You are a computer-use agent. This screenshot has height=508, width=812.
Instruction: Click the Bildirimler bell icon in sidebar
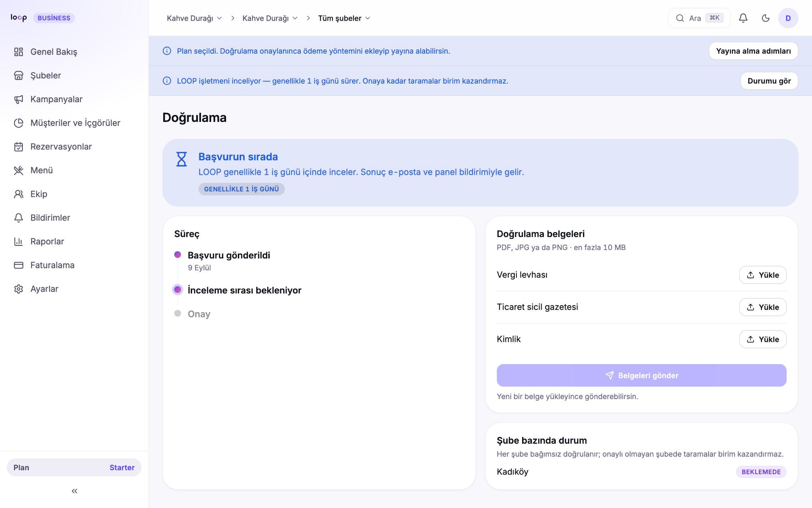pos(18,218)
